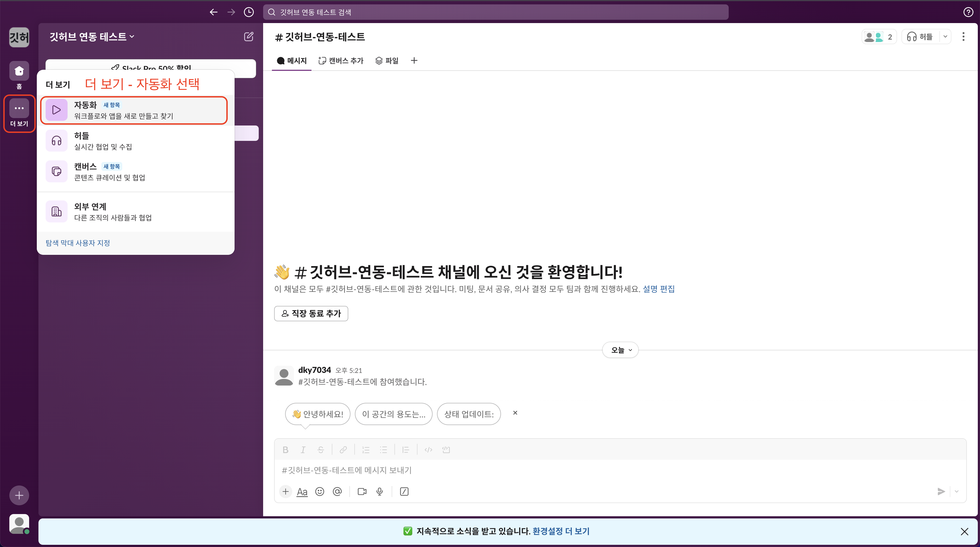Open 깃허브 연동 테스트 workspace menu

(x=92, y=37)
